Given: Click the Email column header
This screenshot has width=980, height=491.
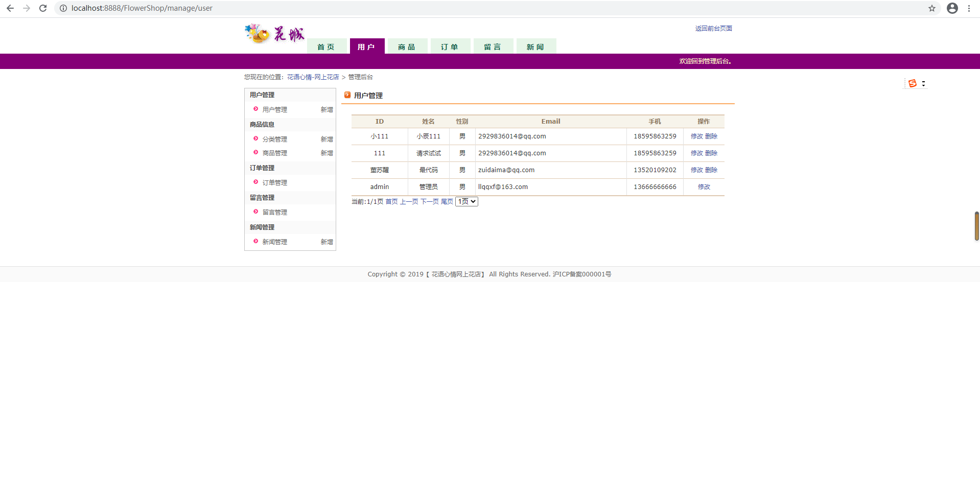Looking at the screenshot, I should [551, 122].
